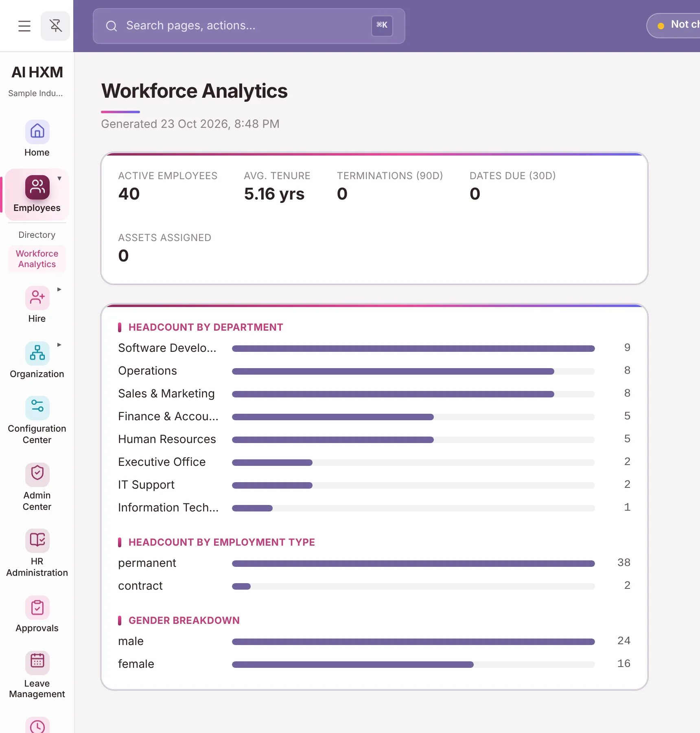This screenshot has height=733, width=700.
Task: Click the Software Develo... department bar
Action: (413, 349)
